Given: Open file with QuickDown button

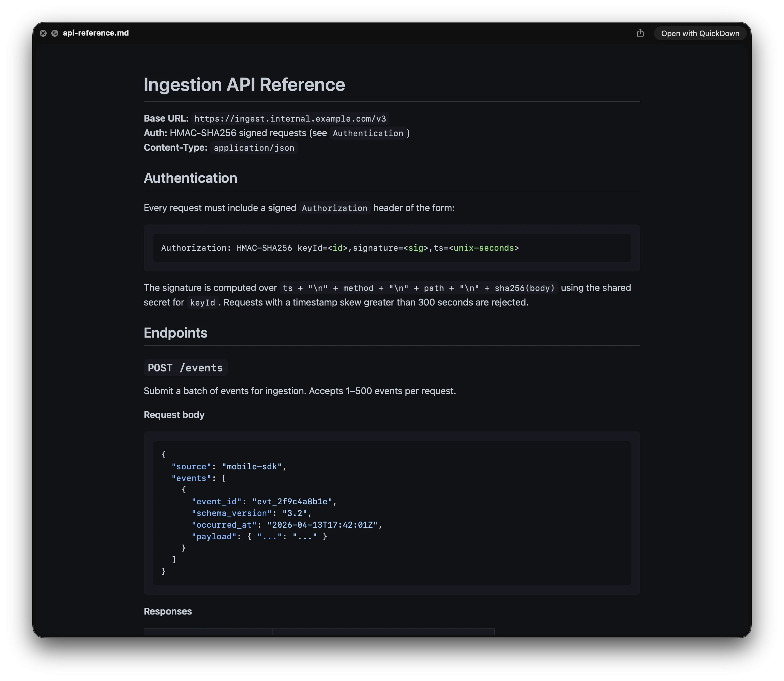Looking at the screenshot, I should pos(700,34).
